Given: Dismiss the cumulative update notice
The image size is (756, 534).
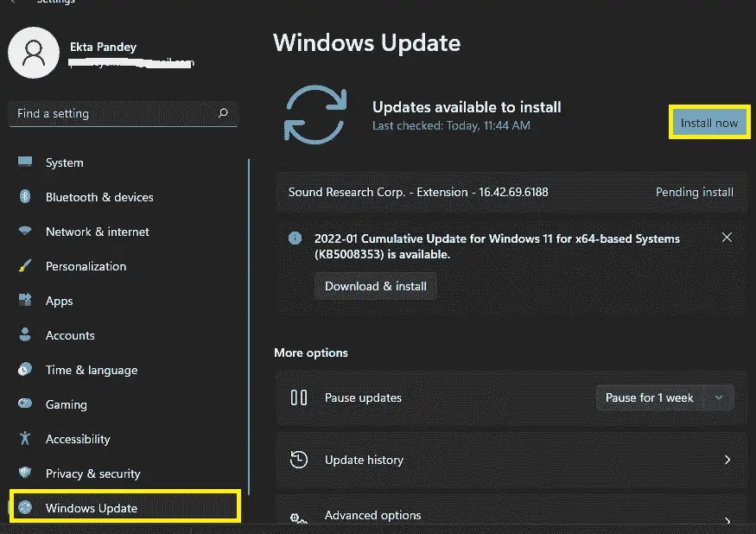Looking at the screenshot, I should pyautogui.click(x=727, y=238).
